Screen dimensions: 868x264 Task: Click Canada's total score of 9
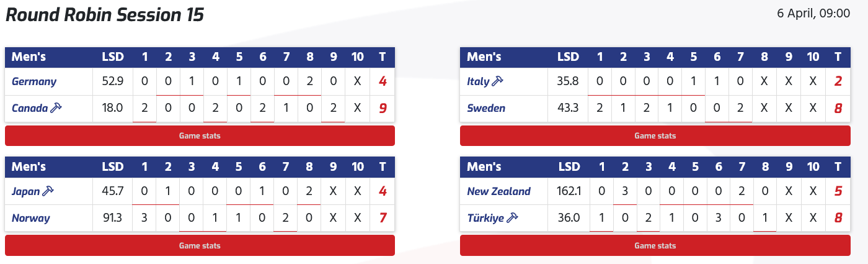[383, 108]
